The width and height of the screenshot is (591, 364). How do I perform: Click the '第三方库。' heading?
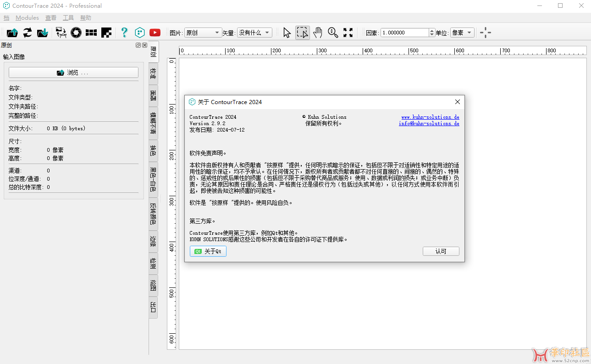click(203, 221)
